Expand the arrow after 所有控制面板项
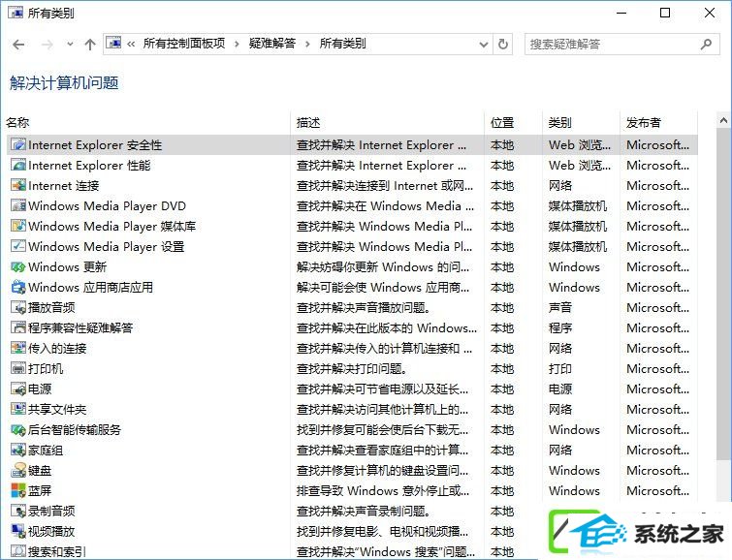 click(237, 45)
